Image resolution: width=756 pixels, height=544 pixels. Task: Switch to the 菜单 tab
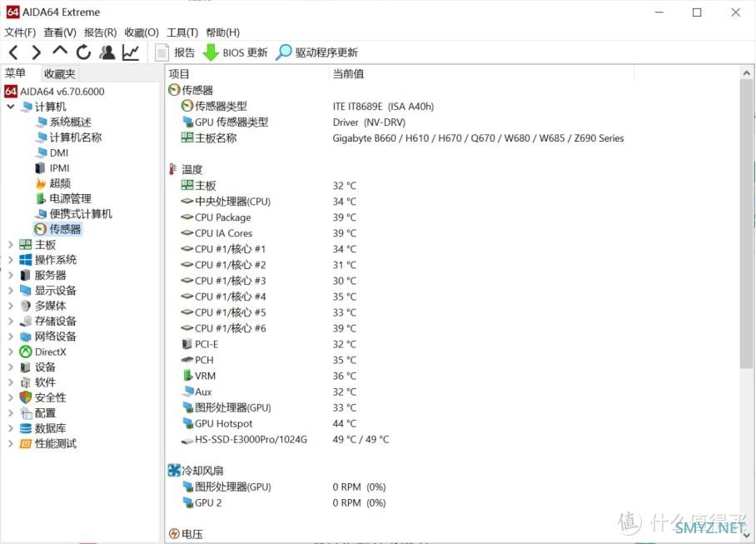[16, 72]
